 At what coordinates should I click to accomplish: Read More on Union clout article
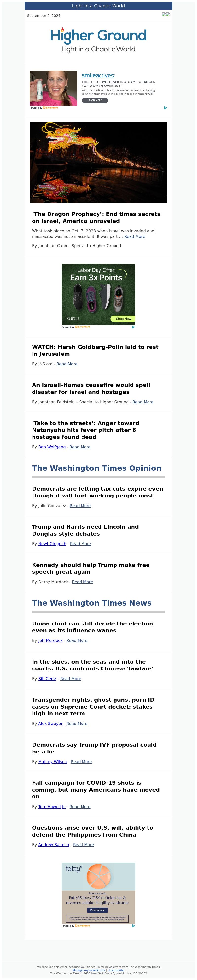tap(77, 641)
